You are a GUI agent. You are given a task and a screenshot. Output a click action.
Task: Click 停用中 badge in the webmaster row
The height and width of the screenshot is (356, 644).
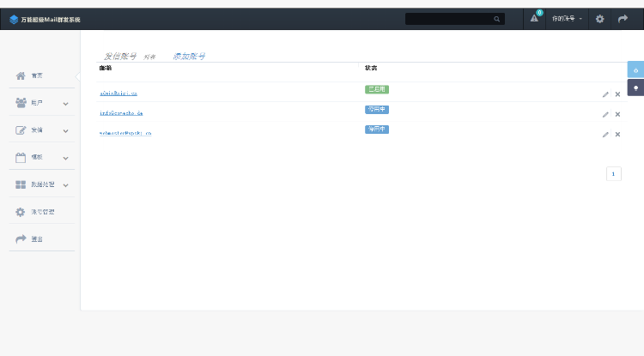pos(377,130)
